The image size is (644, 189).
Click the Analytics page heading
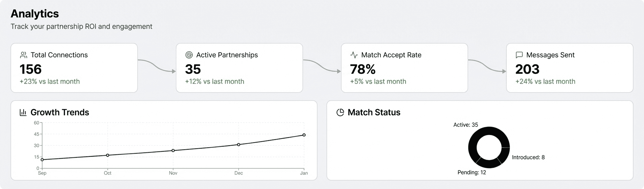(x=35, y=13)
